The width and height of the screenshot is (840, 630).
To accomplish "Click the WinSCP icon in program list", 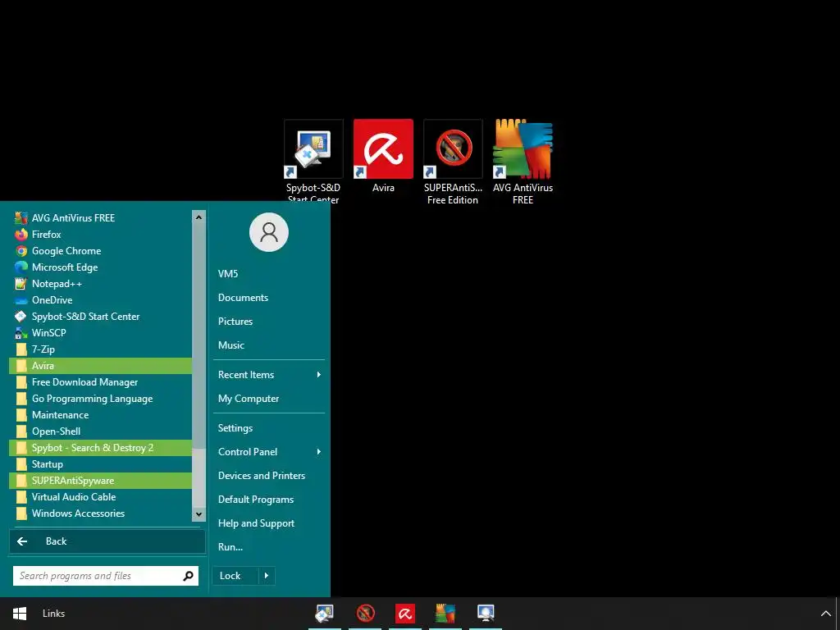I will pyautogui.click(x=21, y=333).
